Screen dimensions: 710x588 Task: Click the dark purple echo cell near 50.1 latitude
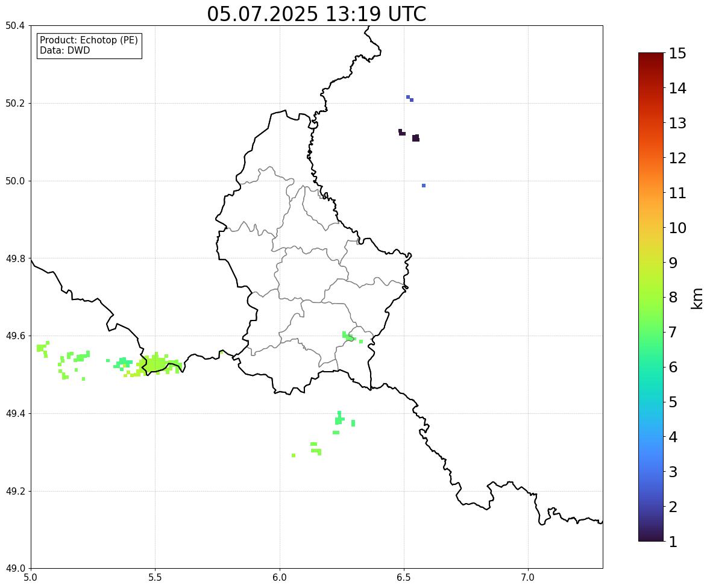pyautogui.click(x=416, y=138)
